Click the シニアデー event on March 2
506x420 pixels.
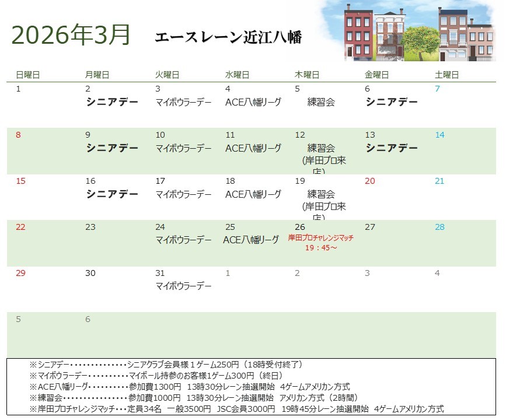click(x=112, y=102)
